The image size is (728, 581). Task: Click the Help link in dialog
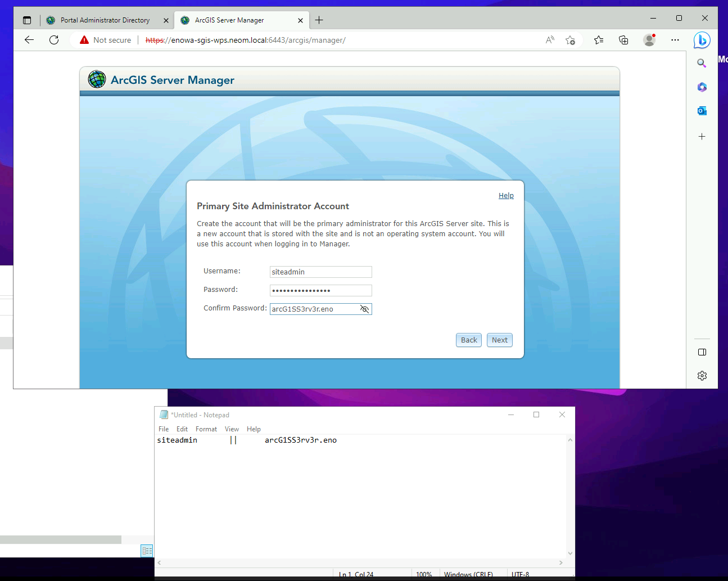[x=506, y=196]
